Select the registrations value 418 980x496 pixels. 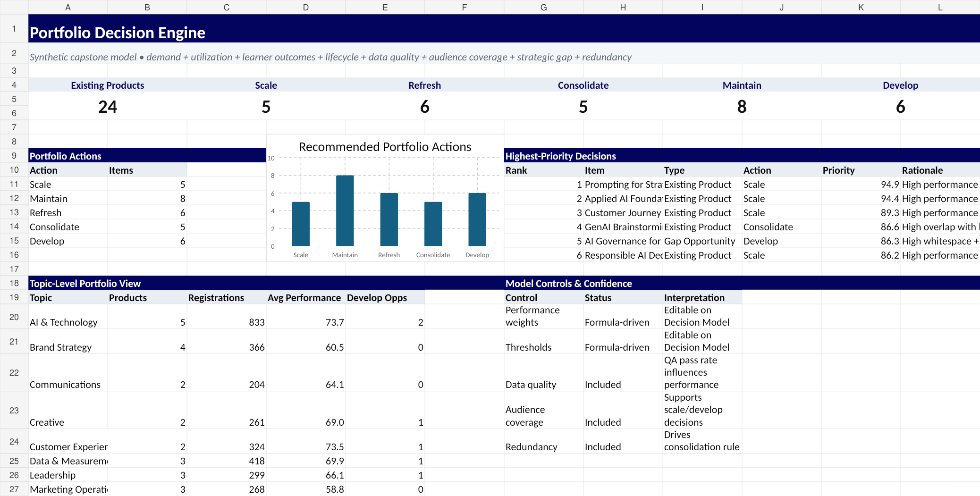click(x=227, y=461)
